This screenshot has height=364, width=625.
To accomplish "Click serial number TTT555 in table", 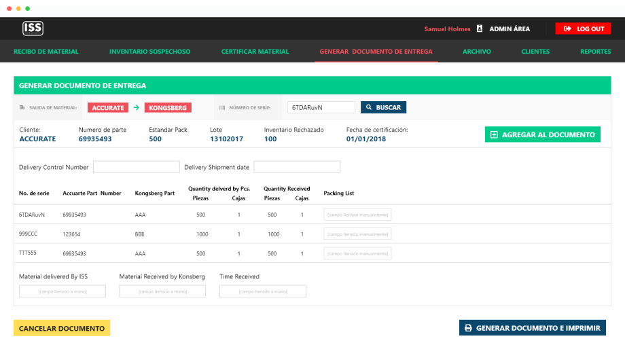I will point(27,253).
